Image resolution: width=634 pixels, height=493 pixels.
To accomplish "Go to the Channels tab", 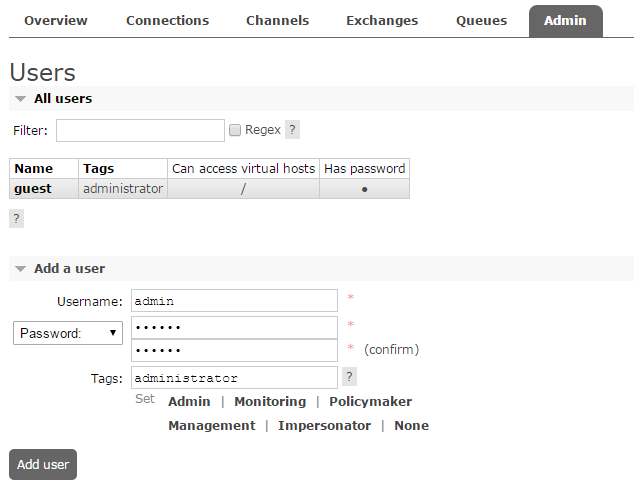I will tap(277, 21).
